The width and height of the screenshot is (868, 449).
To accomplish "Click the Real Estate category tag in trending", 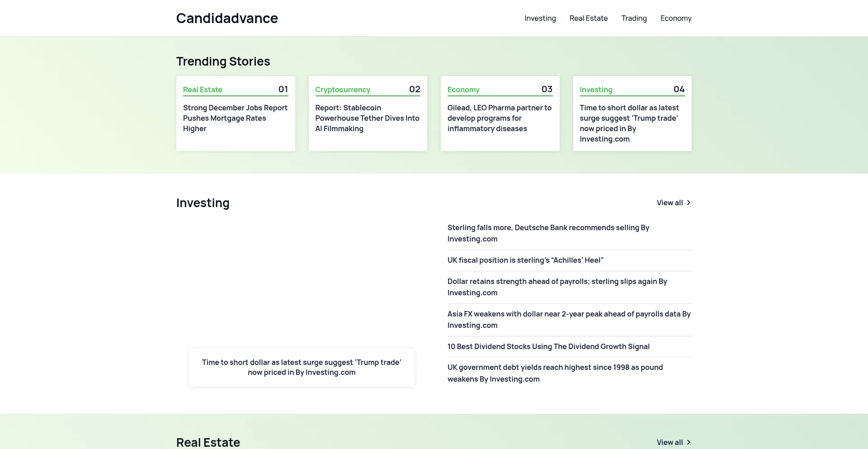I will pyautogui.click(x=203, y=90).
